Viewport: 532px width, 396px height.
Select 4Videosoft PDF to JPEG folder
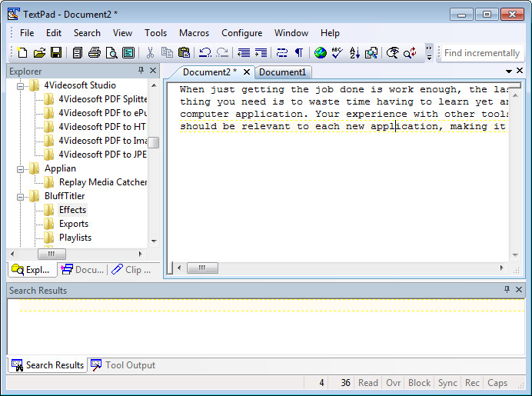point(102,155)
